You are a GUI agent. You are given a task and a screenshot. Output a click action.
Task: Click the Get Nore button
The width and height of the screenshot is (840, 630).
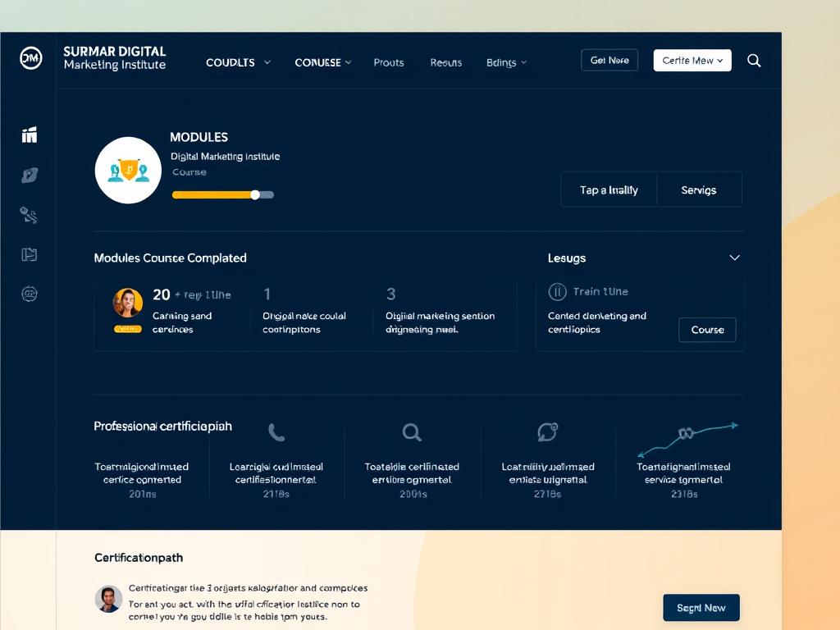(x=609, y=60)
